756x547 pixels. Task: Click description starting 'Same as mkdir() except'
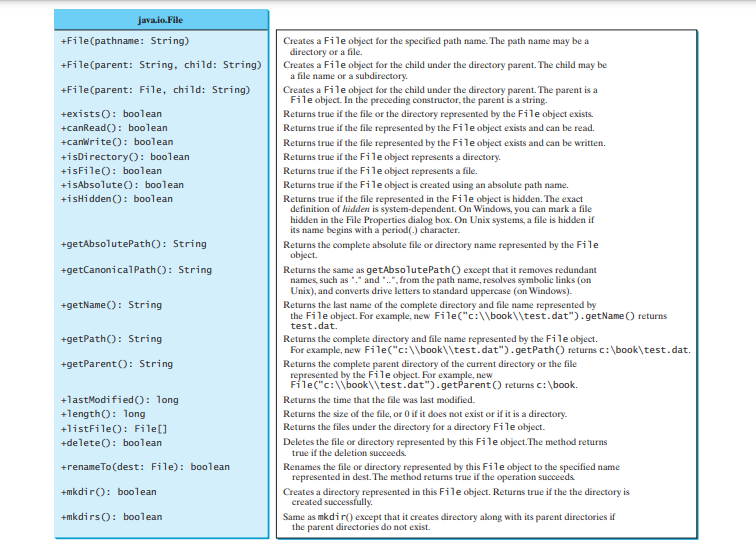tap(449, 522)
